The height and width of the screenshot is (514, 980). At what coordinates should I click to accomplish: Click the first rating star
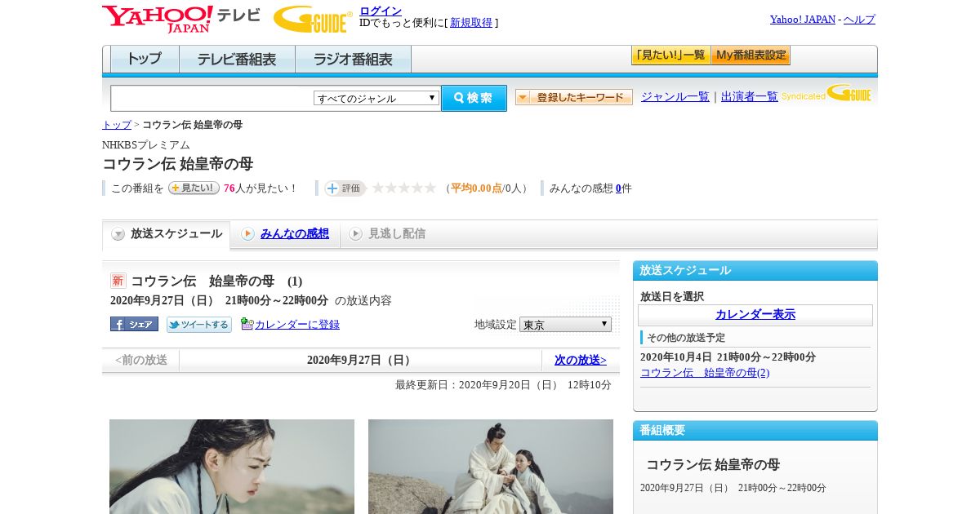[x=378, y=188]
